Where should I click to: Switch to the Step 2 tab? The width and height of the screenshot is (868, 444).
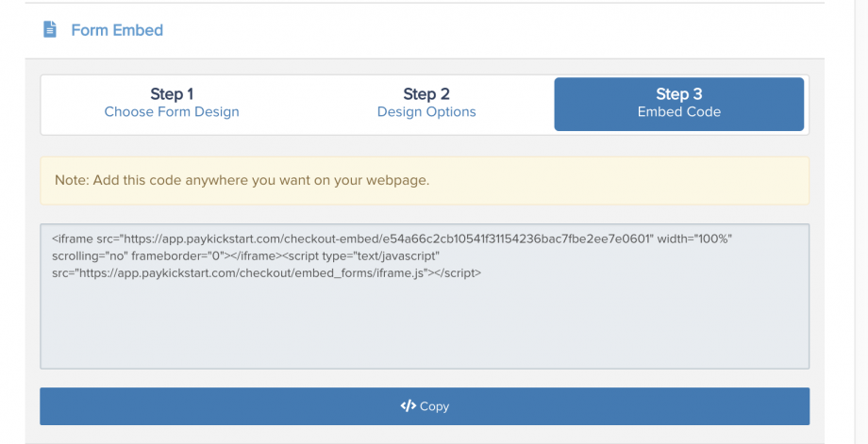[426, 104]
